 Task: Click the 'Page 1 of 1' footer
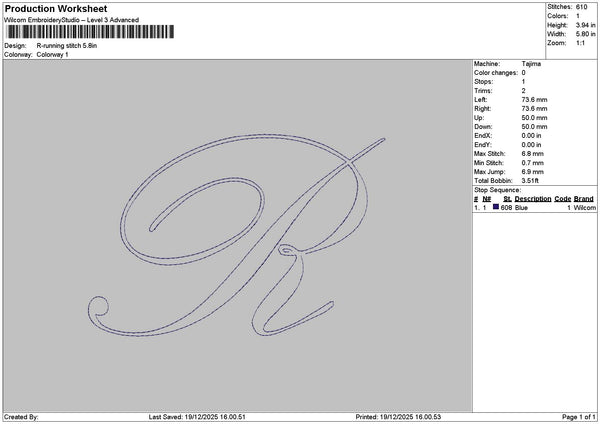tap(579, 417)
